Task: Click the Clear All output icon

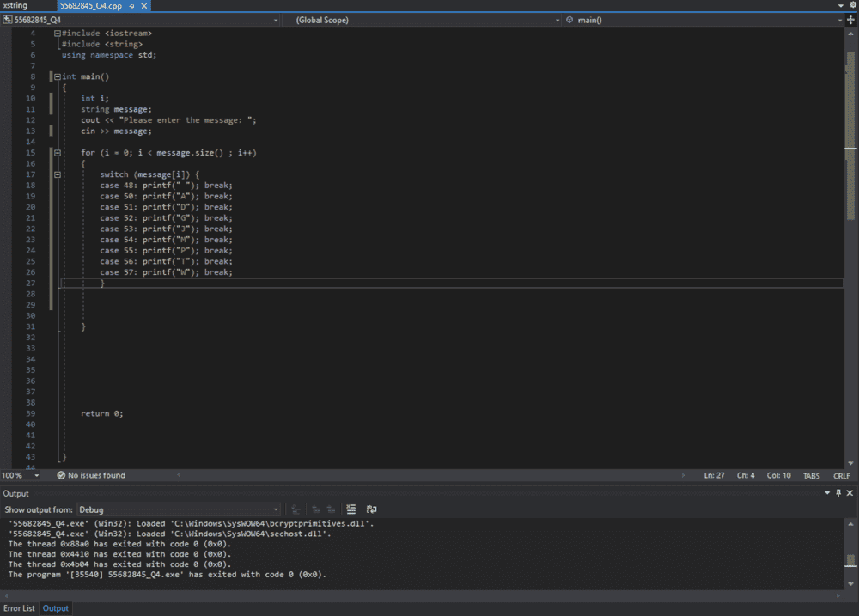Action: click(x=350, y=509)
